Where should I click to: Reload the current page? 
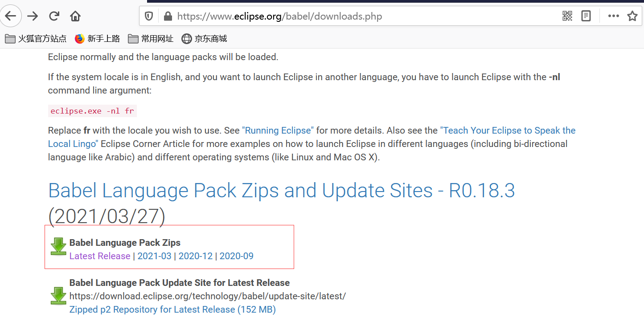[x=54, y=16]
